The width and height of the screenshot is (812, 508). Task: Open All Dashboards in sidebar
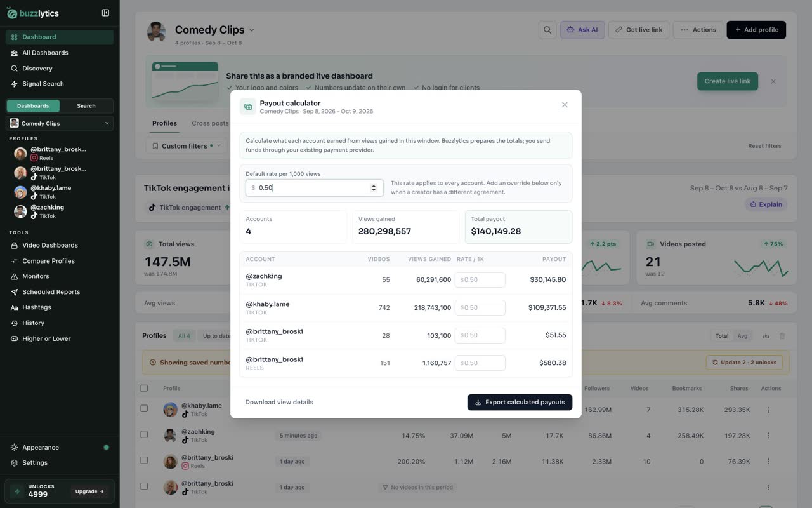[x=60, y=53]
